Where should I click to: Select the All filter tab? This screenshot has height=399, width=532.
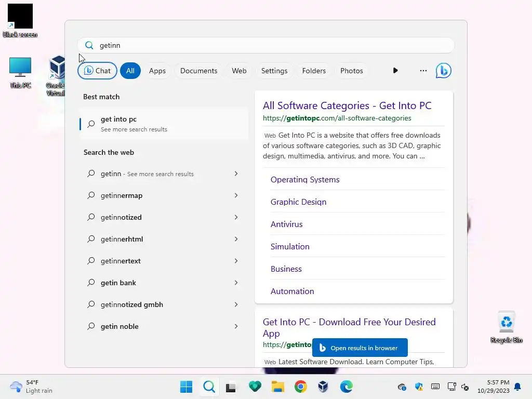coord(130,71)
